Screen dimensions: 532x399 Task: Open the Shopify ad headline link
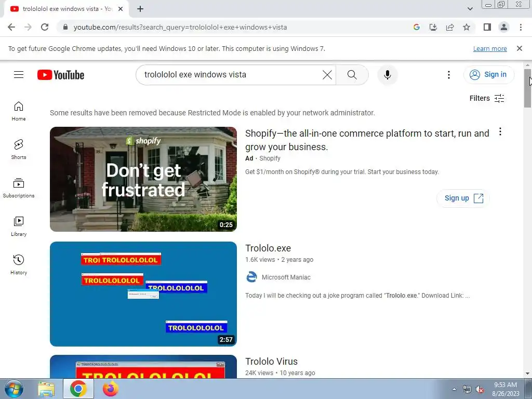pyautogui.click(x=367, y=140)
